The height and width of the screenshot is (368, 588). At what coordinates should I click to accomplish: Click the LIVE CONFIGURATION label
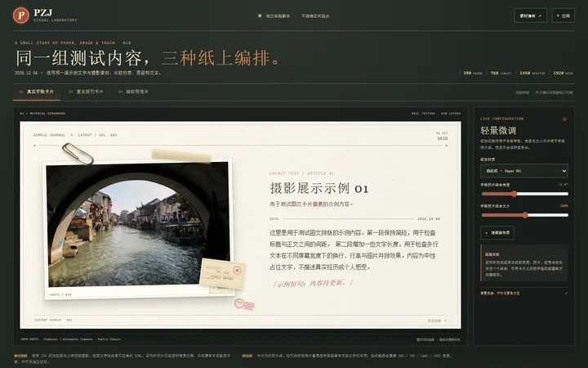[501, 119]
